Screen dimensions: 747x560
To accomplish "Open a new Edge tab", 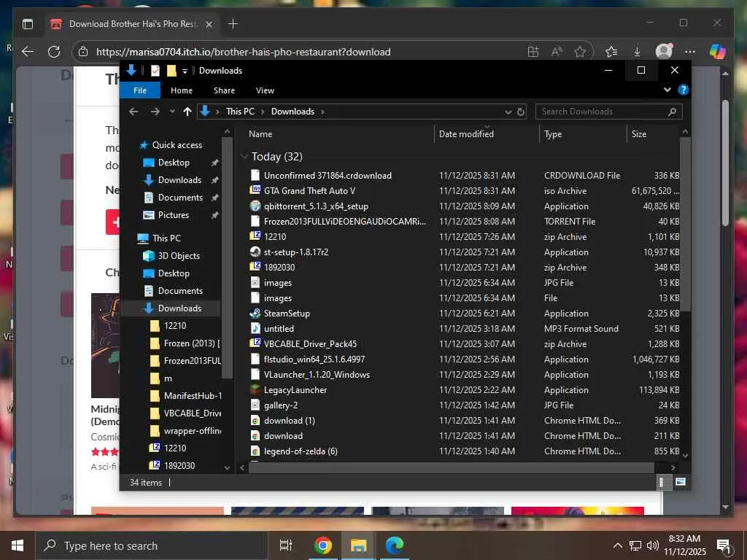I will (x=233, y=24).
